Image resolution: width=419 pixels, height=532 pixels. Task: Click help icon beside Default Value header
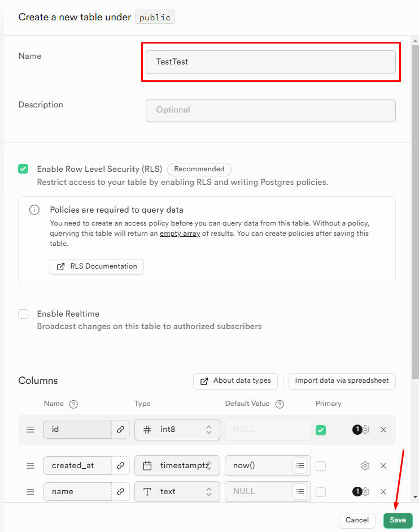coord(280,404)
